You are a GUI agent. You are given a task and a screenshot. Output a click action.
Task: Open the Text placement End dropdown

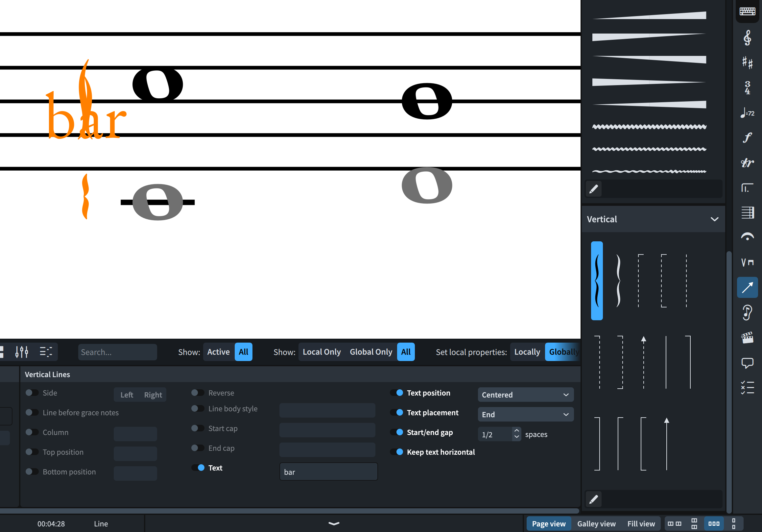click(525, 414)
